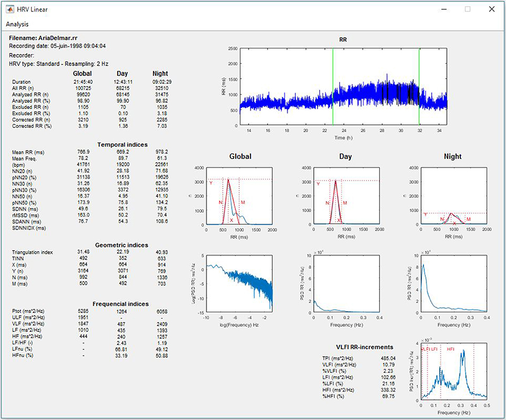Click the Global log PSD plot
The height and width of the screenshot is (420, 506).
coord(239,284)
